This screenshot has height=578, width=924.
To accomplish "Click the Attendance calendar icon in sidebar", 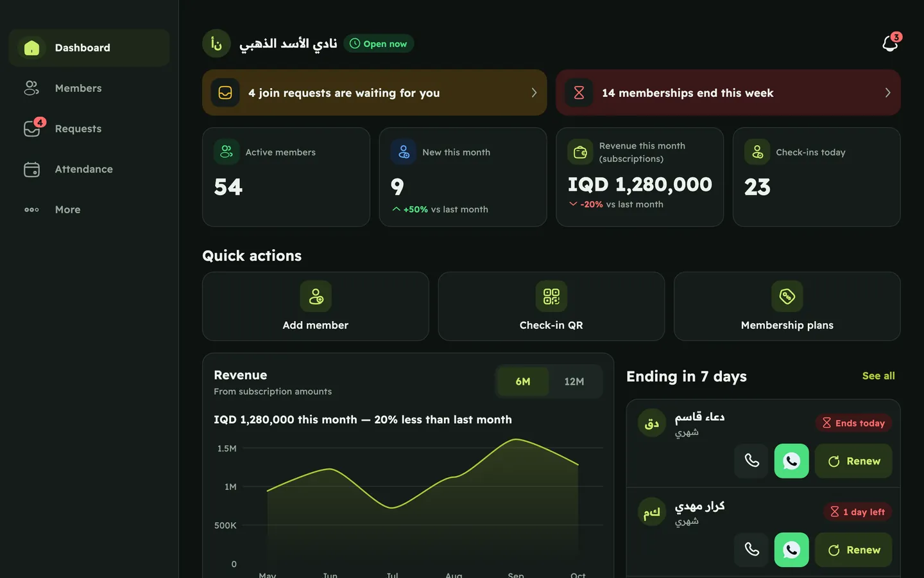I will [31, 169].
